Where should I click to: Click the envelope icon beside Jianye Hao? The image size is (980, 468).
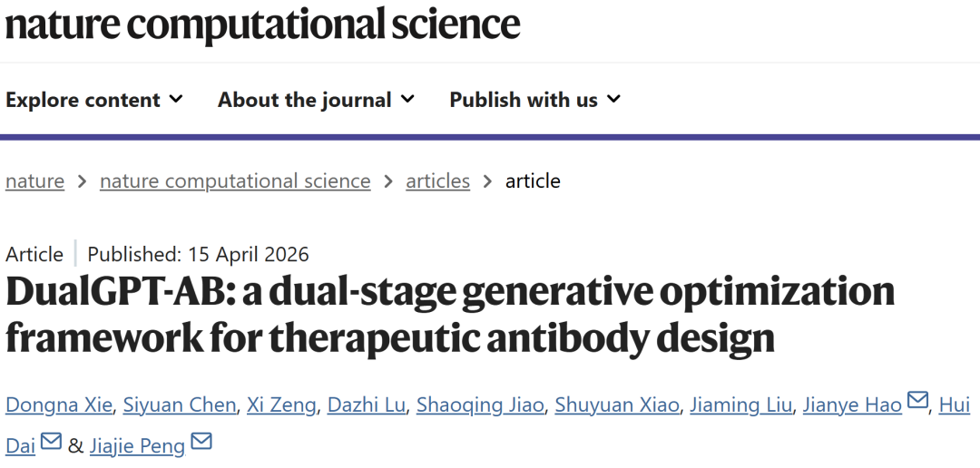[x=918, y=401]
